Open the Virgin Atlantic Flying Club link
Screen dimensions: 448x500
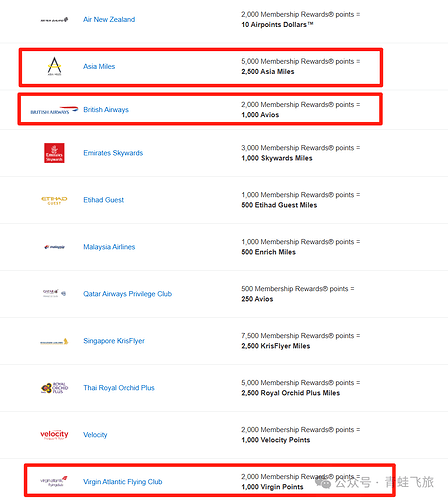[x=122, y=482]
